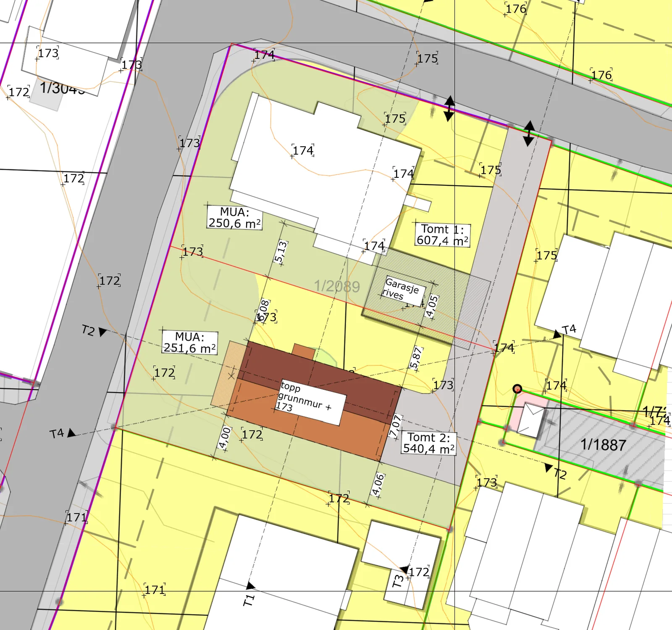Click the black circle marker near 1/1887
This screenshot has height=630, width=672.
(517, 389)
